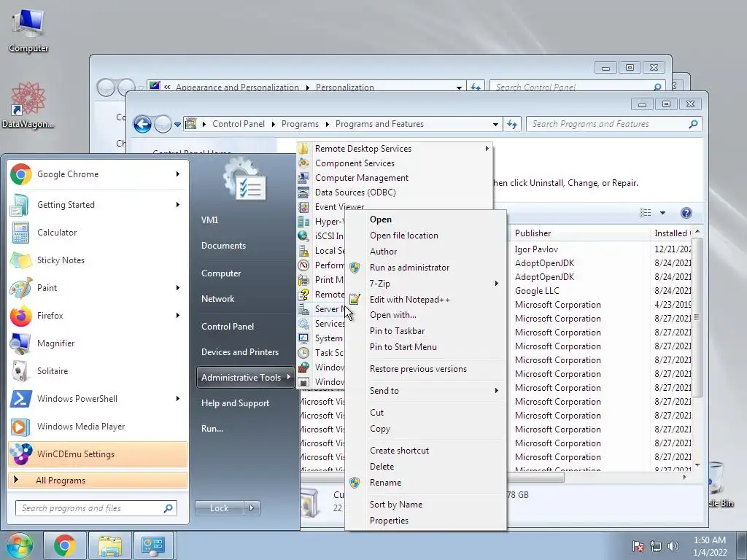Open Windows Media Player icon
747x560 pixels.
tap(20, 426)
